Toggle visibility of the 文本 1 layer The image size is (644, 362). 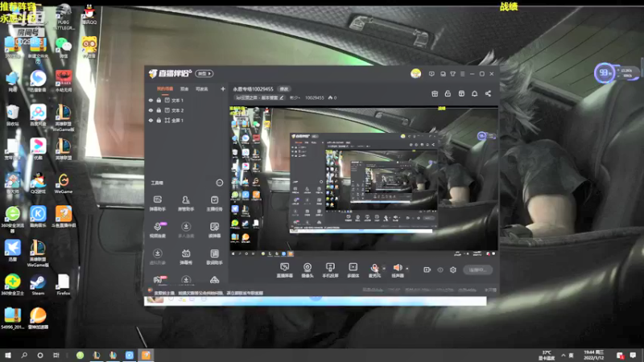pyautogui.click(x=151, y=100)
